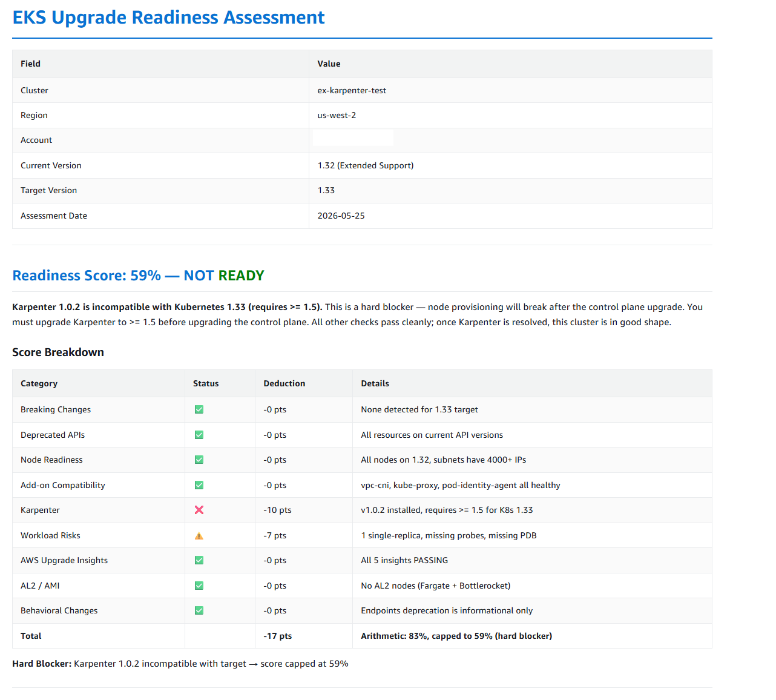This screenshot has width=776, height=700.
Task: Click the warning triangle icon for Workload Risks
Action: point(199,536)
